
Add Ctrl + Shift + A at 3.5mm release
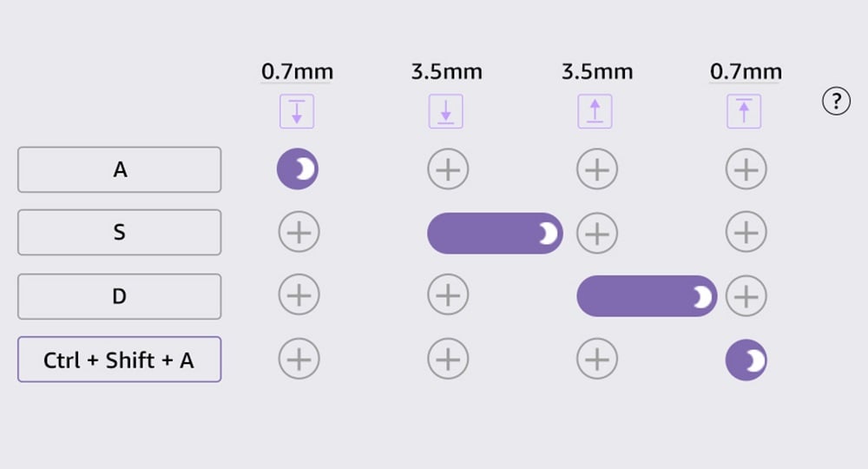[x=597, y=359]
